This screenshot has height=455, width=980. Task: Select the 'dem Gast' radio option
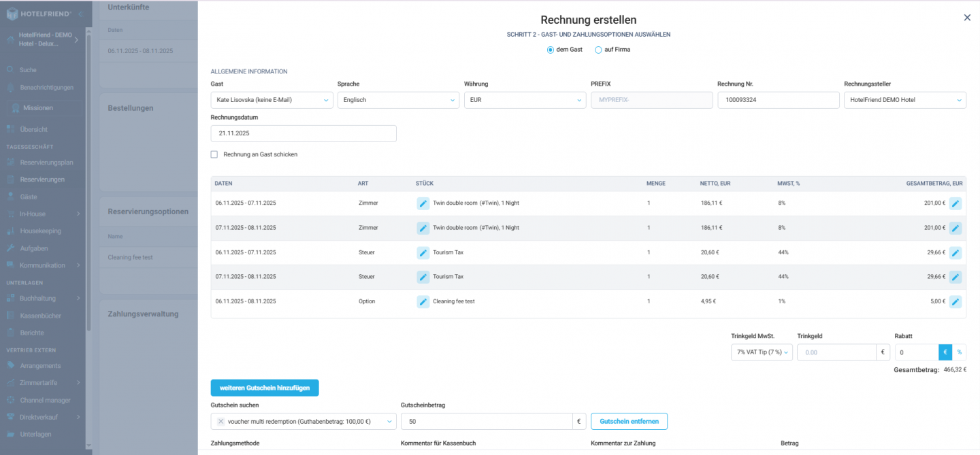click(551, 50)
